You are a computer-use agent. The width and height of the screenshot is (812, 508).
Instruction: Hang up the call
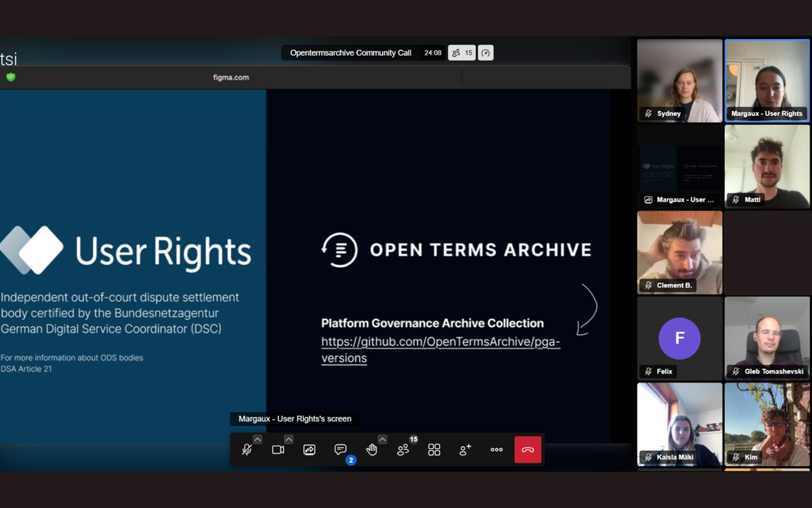tap(527, 449)
